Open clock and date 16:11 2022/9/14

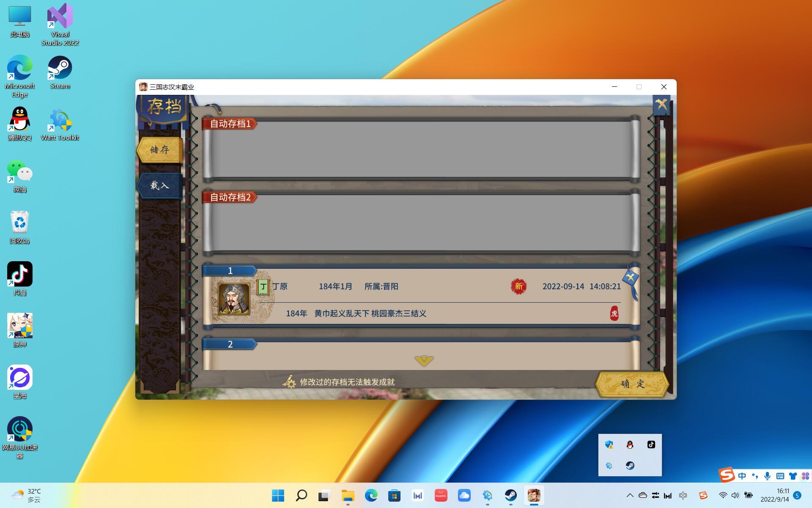pos(775,495)
